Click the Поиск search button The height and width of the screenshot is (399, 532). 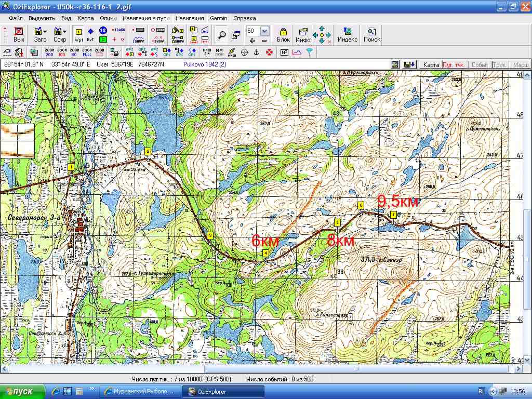371,34
